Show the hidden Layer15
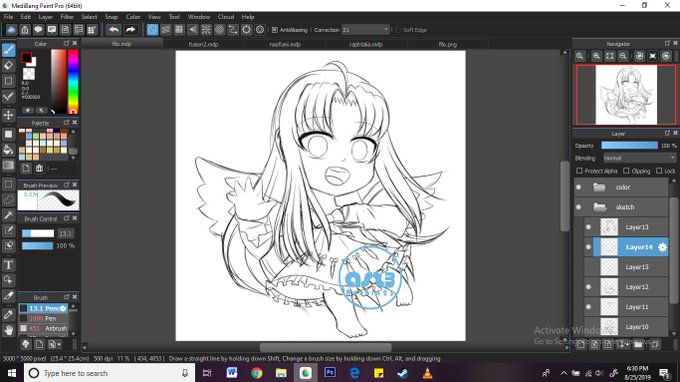This screenshot has width=680, height=382. [588, 267]
